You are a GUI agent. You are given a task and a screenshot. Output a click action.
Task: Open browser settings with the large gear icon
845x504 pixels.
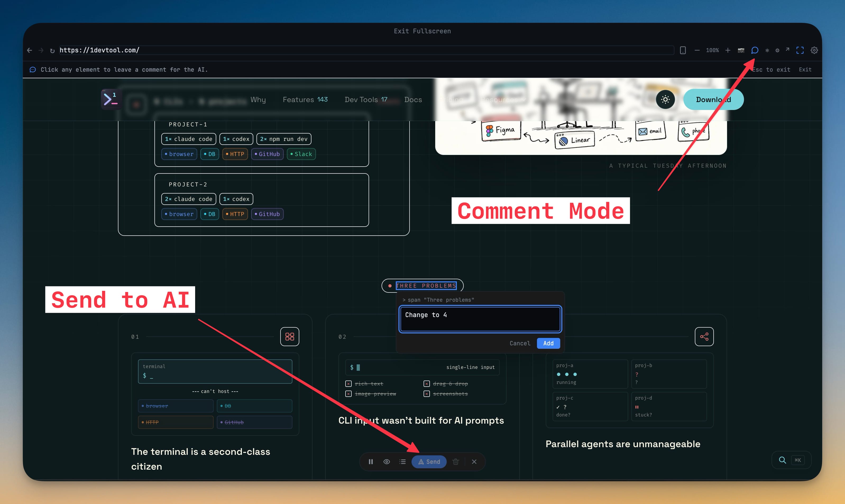[x=814, y=50]
